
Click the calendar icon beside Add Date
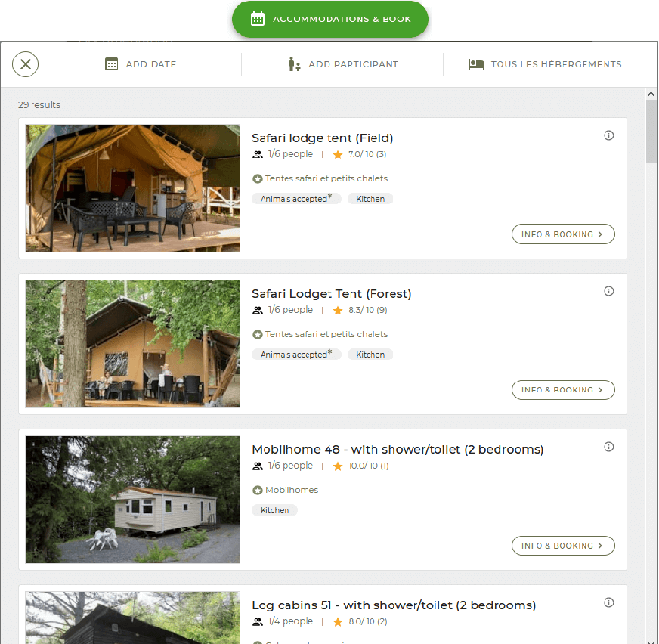click(x=111, y=64)
